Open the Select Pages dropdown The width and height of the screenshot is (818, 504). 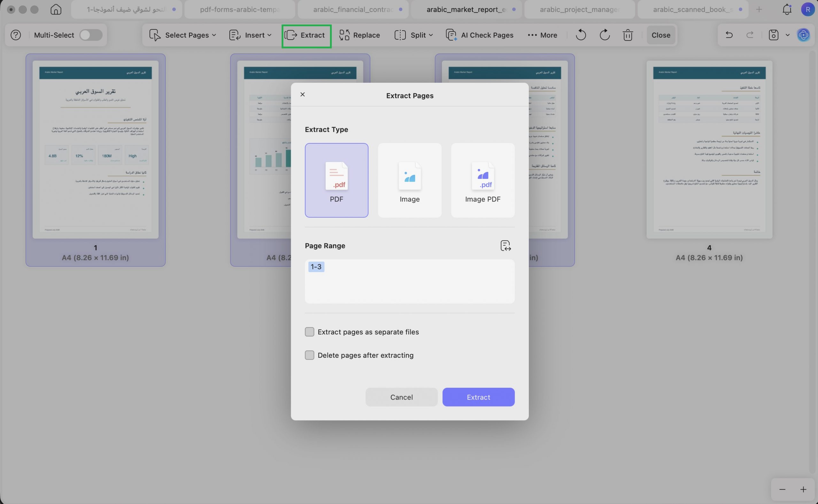183,35
